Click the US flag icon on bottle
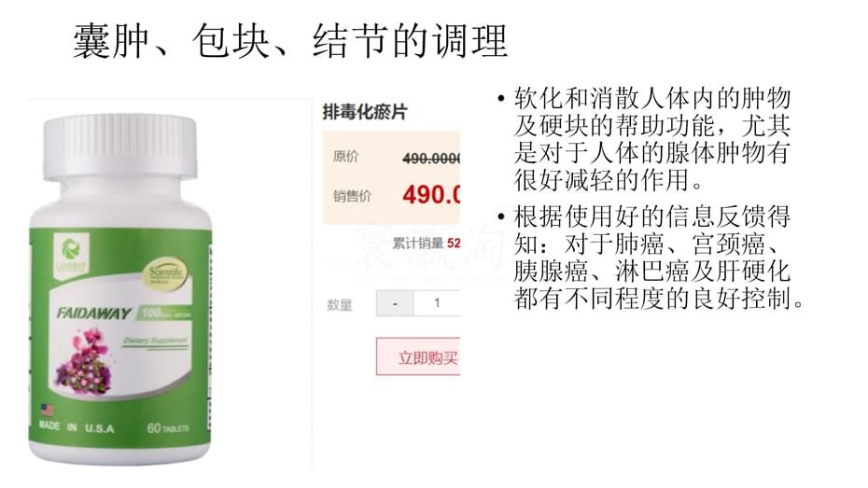Screen dimensions: 868x488 47,411
